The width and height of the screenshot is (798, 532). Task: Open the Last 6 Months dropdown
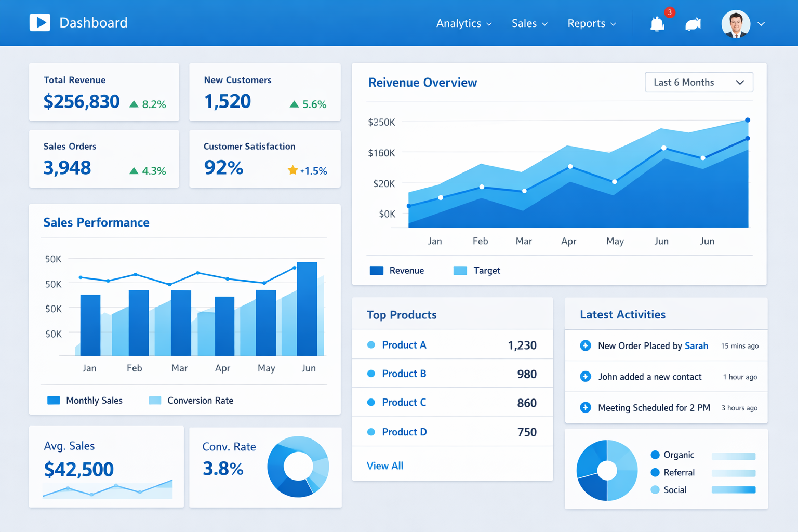point(698,83)
